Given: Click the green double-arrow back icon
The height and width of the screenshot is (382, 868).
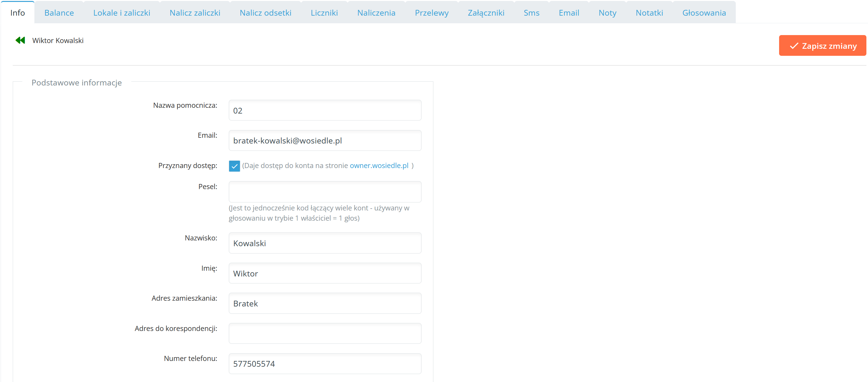Looking at the screenshot, I should tap(20, 40).
